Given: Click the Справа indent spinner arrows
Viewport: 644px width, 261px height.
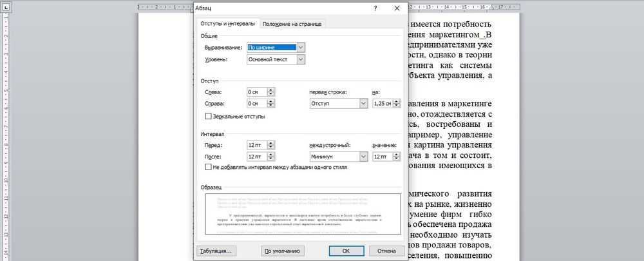Looking at the screenshot, I should (270, 104).
